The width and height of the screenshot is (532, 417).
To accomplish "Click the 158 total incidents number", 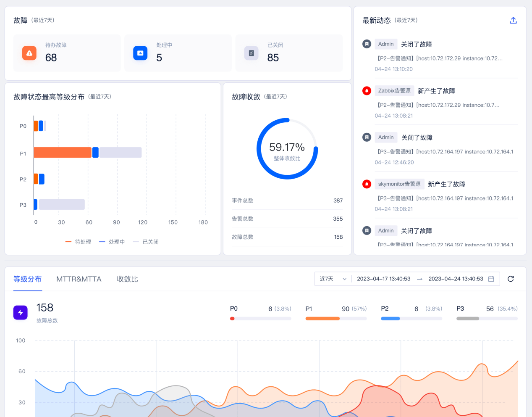I will tap(45, 308).
